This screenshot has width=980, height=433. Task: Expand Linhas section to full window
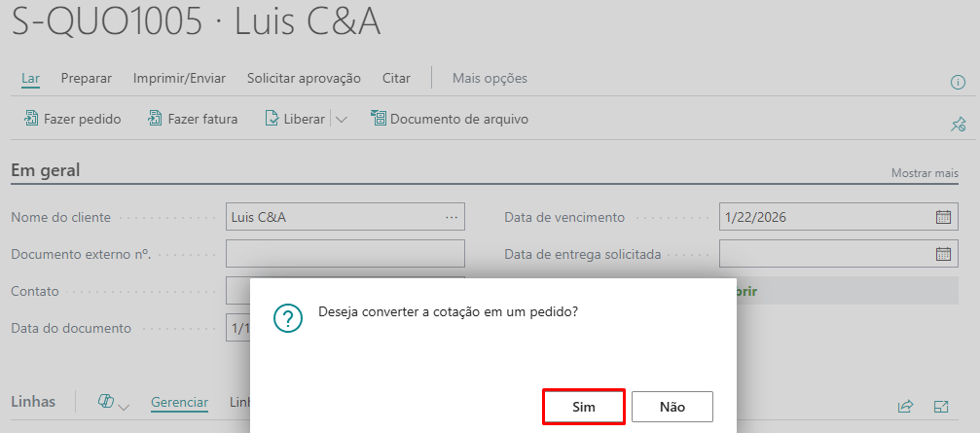pyautogui.click(x=941, y=406)
